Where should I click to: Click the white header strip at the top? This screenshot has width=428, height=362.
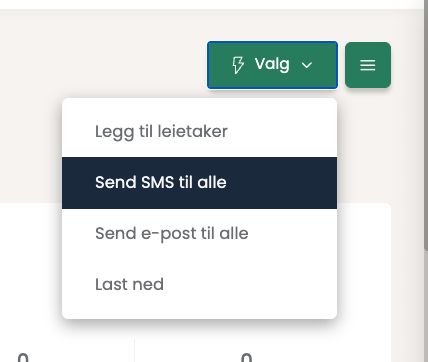pyautogui.click(x=213, y=4)
